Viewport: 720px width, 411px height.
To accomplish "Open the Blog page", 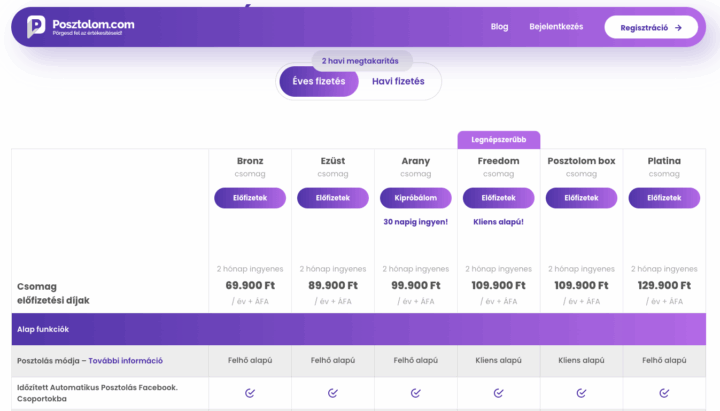I will pos(499,27).
